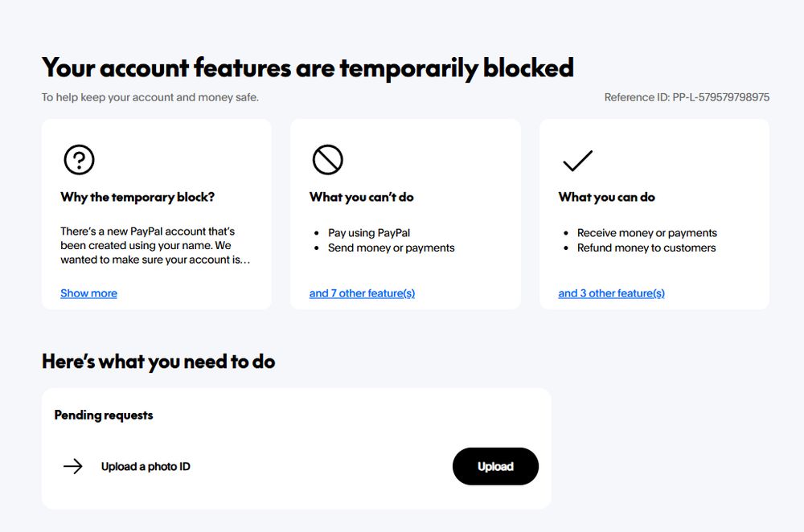Click the question mark icon above temporary block section

(x=79, y=159)
